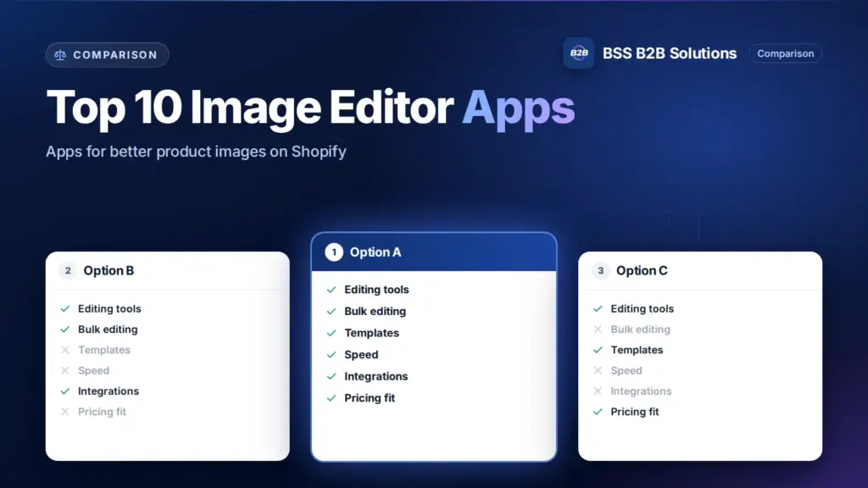Click 'Bulk editing' text in Option B card
868x488 pixels.
tap(108, 330)
